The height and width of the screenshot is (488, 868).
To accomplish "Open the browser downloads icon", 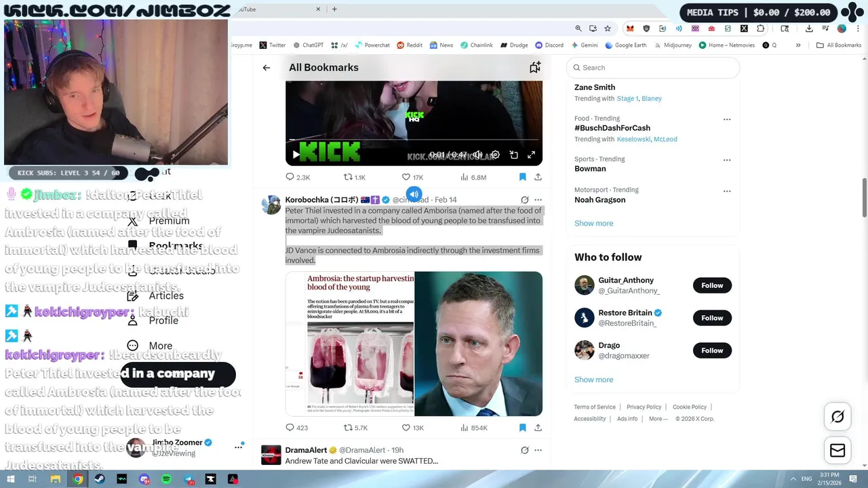I will click(x=809, y=28).
